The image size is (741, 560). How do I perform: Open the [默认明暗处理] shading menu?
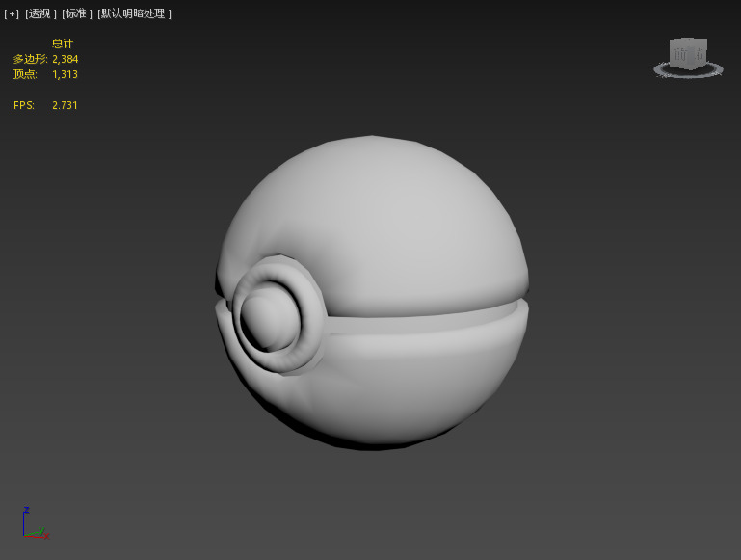pyautogui.click(x=134, y=14)
